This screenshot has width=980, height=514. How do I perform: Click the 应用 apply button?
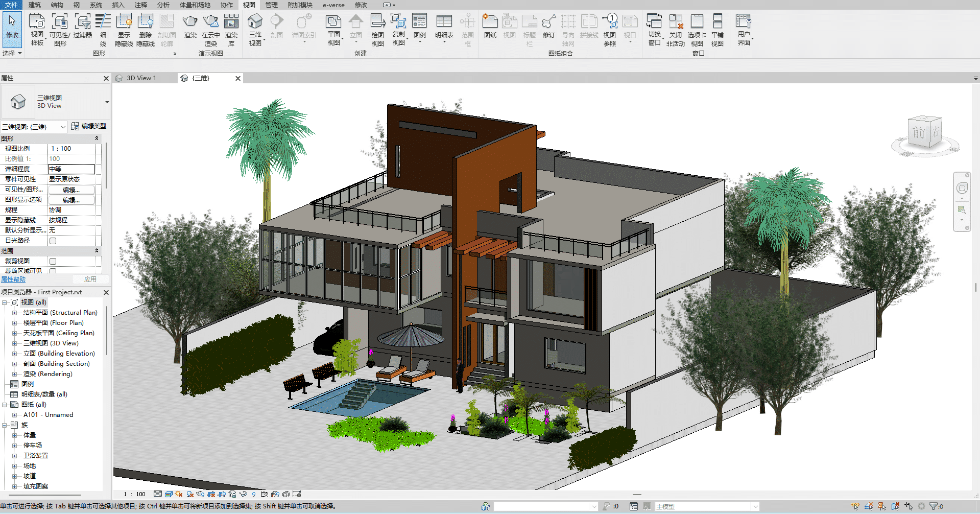pos(90,279)
